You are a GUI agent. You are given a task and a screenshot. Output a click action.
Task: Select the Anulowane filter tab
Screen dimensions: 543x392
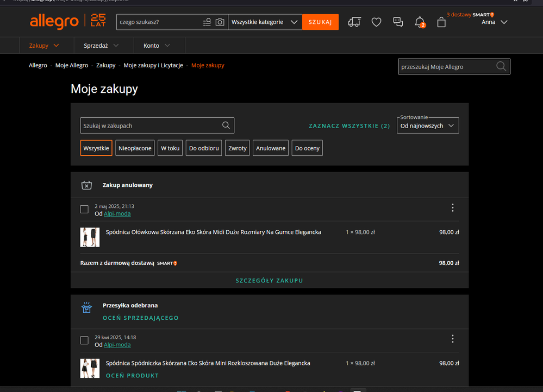click(271, 148)
